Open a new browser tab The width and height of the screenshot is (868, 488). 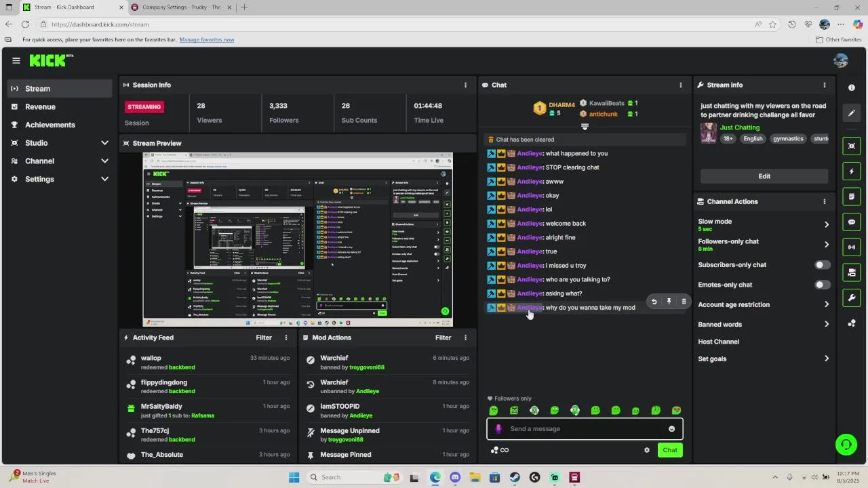click(244, 7)
